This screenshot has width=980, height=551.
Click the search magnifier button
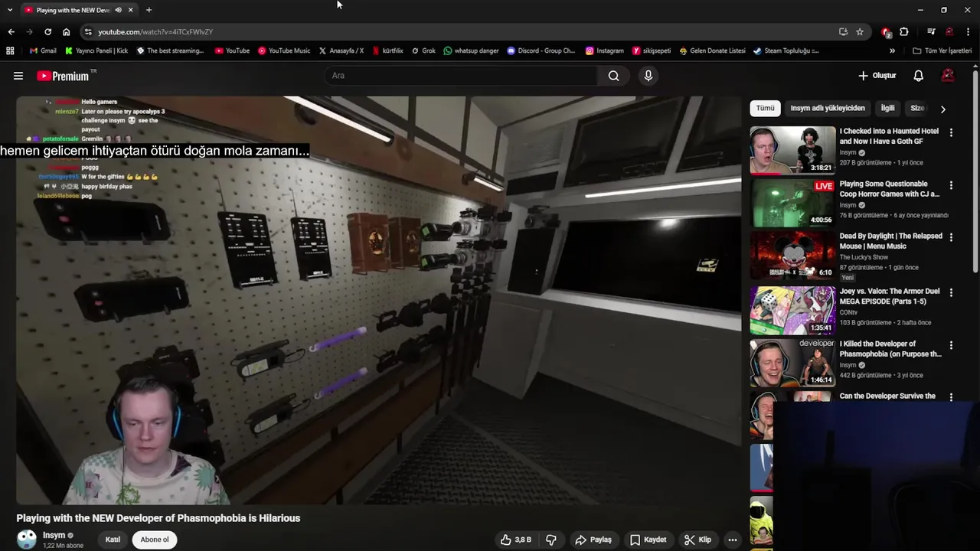[613, 76]
